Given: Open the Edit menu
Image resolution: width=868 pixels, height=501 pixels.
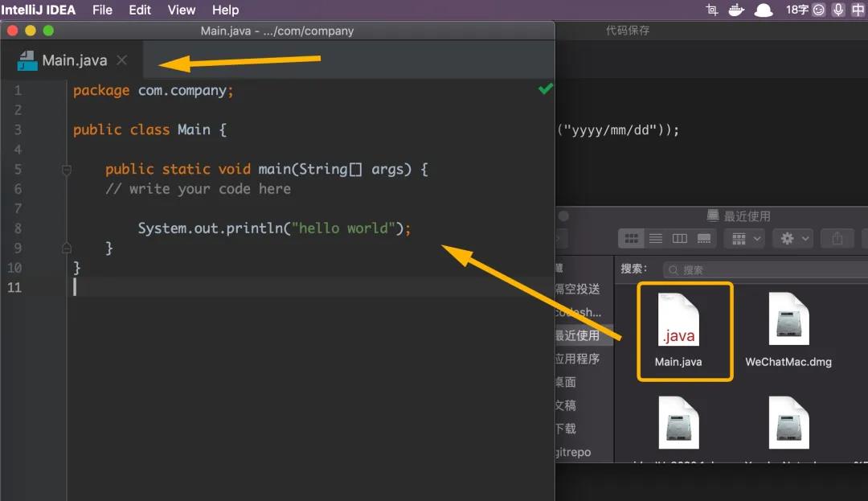Looking at the screenshot, I should [x=140, y=10].
